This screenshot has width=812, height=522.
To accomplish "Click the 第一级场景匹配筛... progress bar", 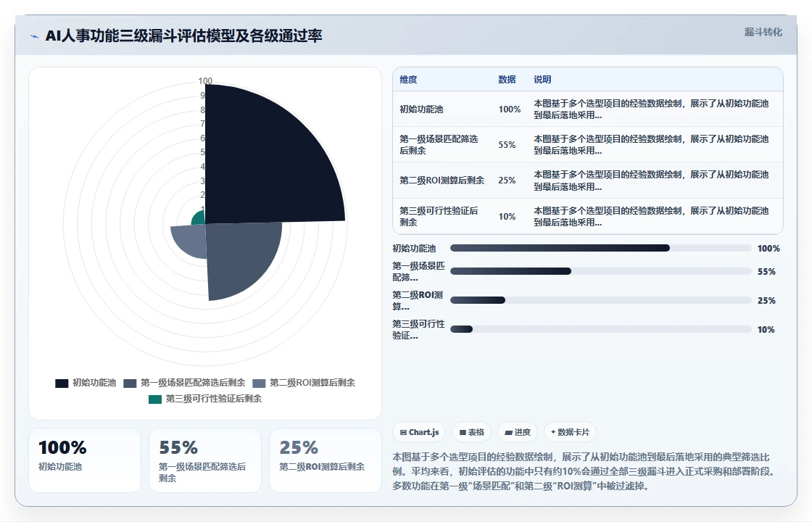I will click(601, 271).
